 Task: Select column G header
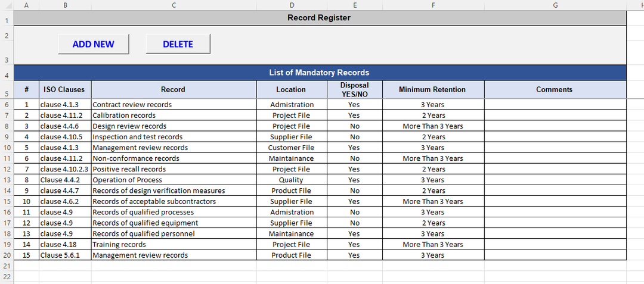coord(555,5)
